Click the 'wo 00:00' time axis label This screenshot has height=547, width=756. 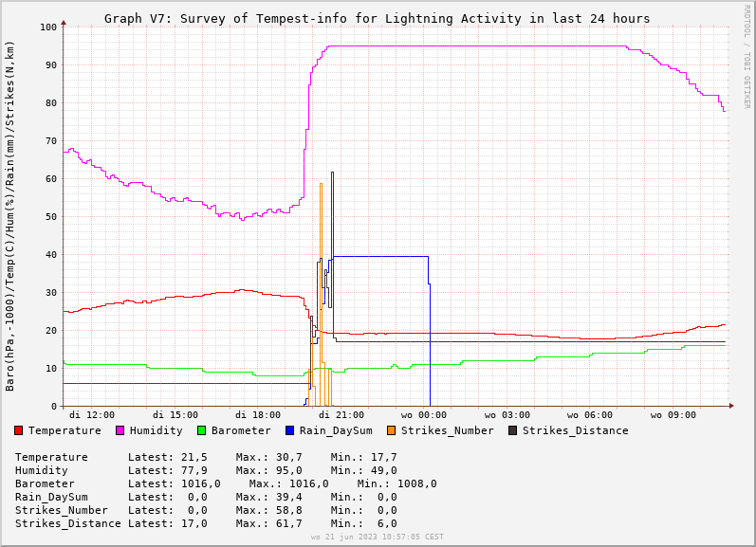tap(423, 414)
